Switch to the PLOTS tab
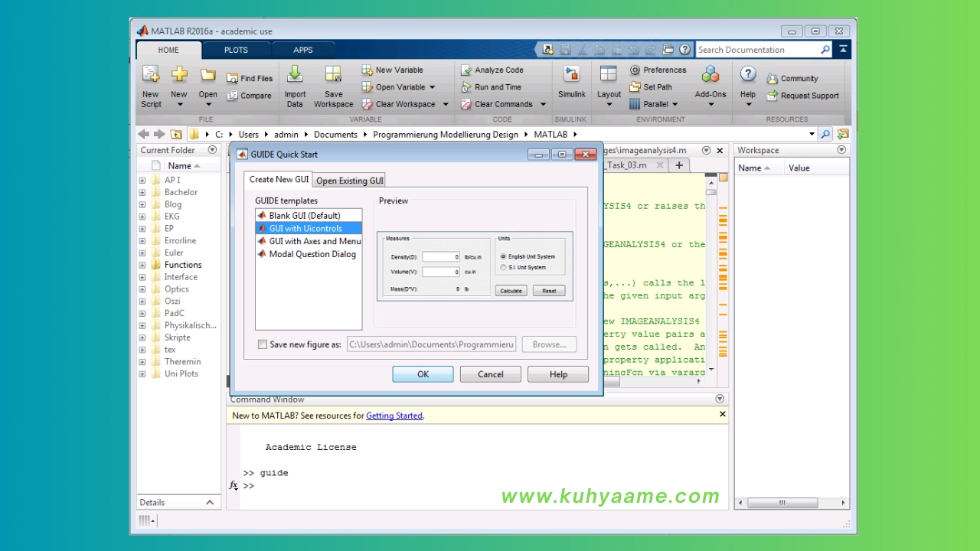980x551 pixels. click(236, 50)
